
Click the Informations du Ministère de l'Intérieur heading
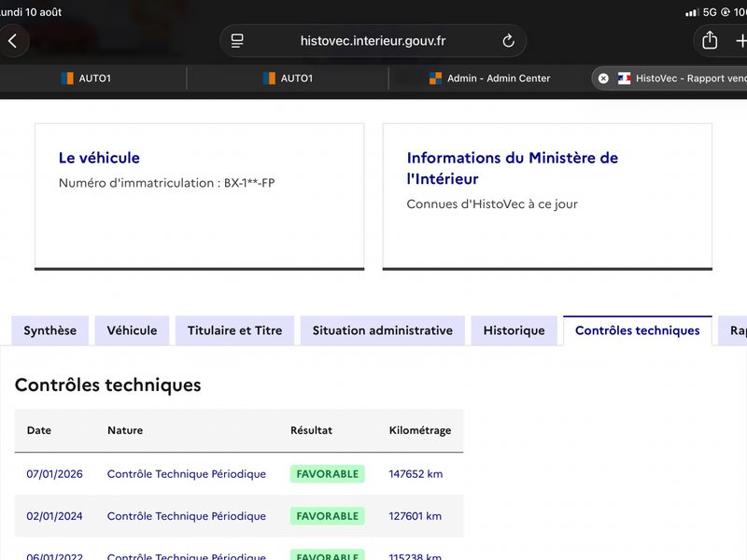[x=512, y=168]
